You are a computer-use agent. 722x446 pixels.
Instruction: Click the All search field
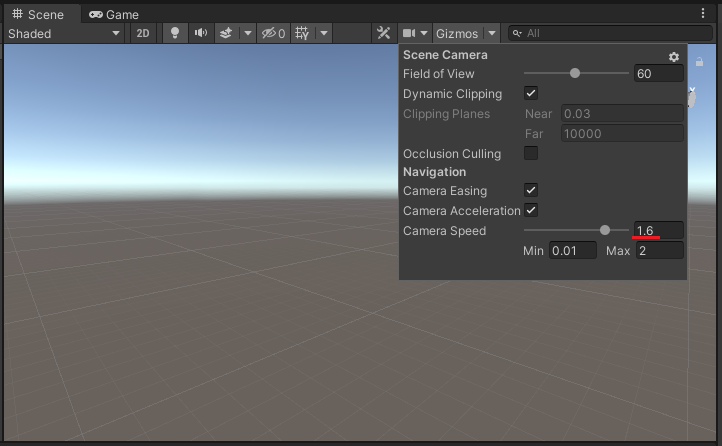[x=610, y=33]
